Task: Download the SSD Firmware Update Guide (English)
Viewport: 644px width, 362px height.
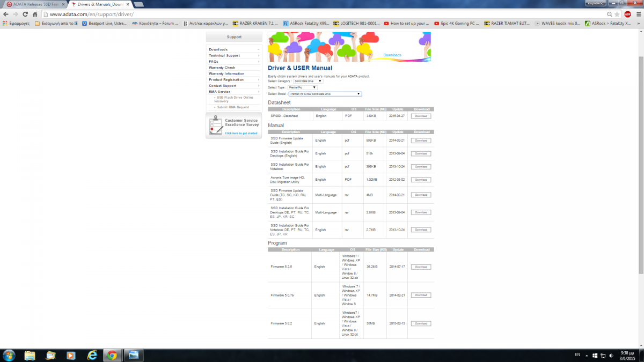Action: click(421, 141)
